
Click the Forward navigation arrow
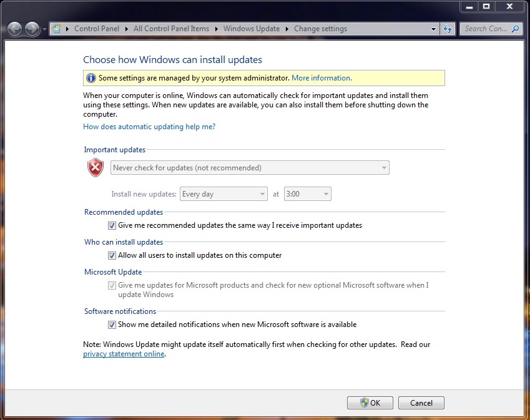tap(32, 29)
